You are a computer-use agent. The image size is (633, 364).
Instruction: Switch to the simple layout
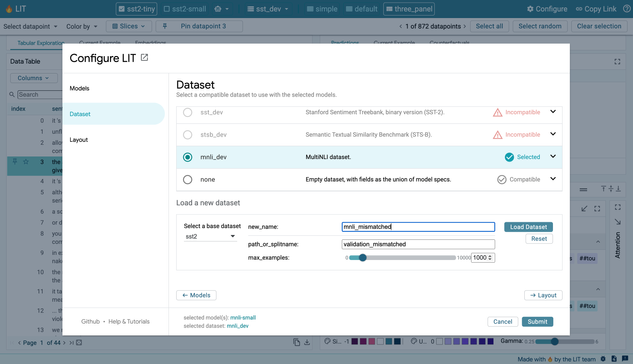(322, 9)
